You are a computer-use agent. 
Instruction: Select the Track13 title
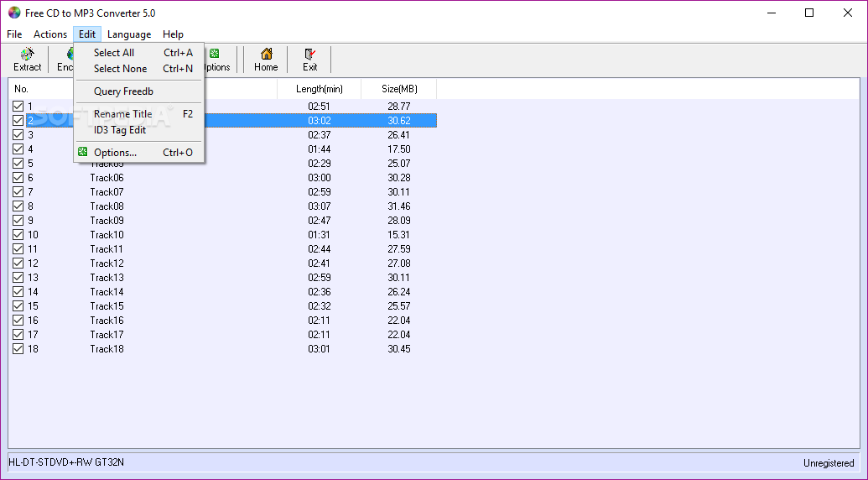(107, 278)
